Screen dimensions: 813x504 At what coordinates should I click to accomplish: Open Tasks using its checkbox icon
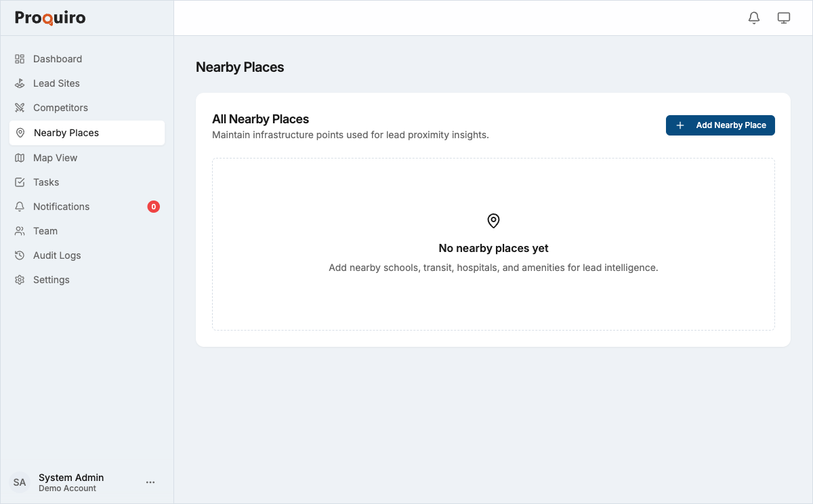click(x=20, y=182)
